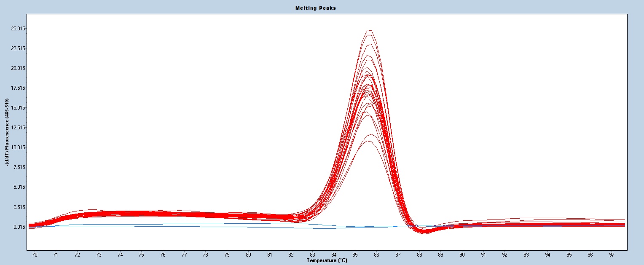644x265 pixels.
Task: Click the 7.515 y-axis tick label
Action: (x=18, y=167)
